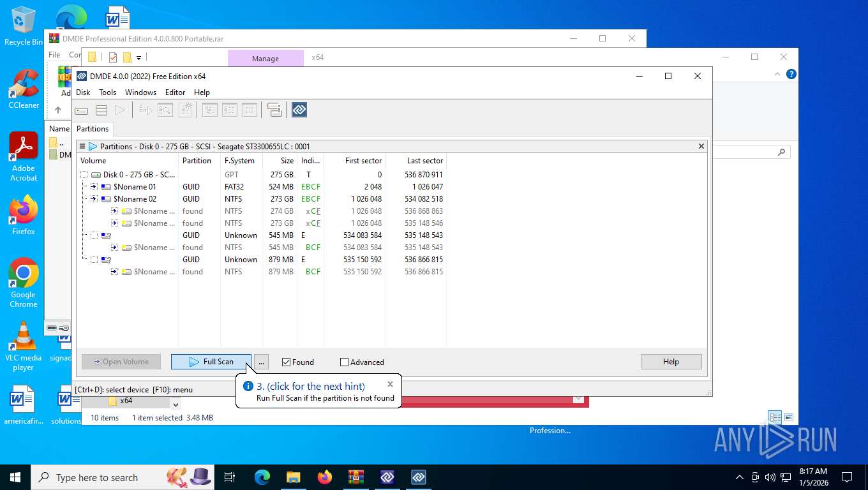Click arrow box of found 274 GB volume
The width and height of the screenshot is (868, 490).
point(114,211)
